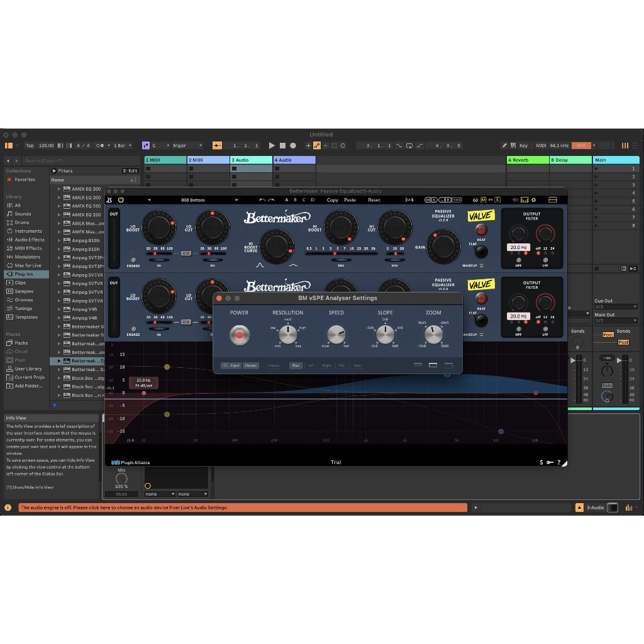Image resolution: width=644 pixels, height=644 pixels.
Task: Open the plugin settings gear icon
Action: click(x=534, y=199)
